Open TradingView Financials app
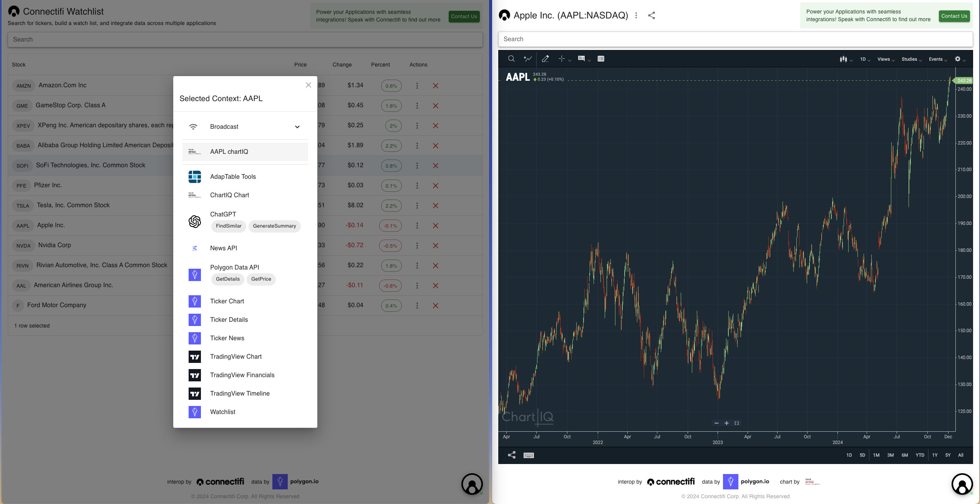 [245, 375]
